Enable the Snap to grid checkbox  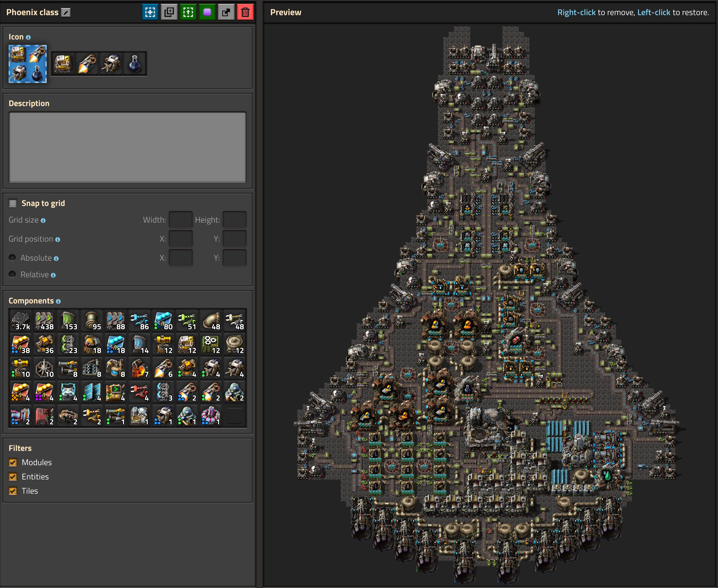(x=13, y=203)
